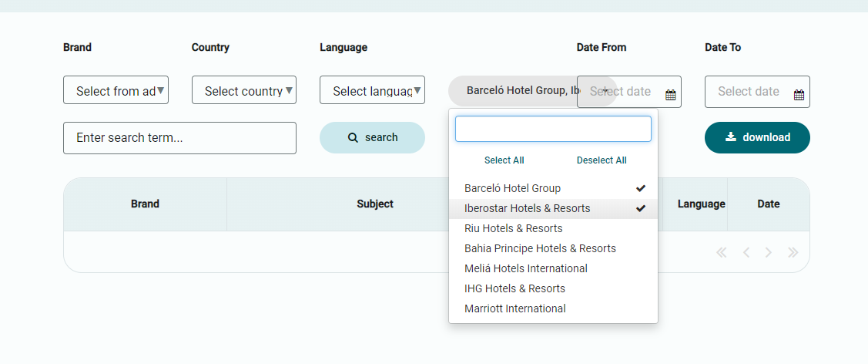
Task: Select Riu Hotels & Resorts option
Action: click(553, 228)
